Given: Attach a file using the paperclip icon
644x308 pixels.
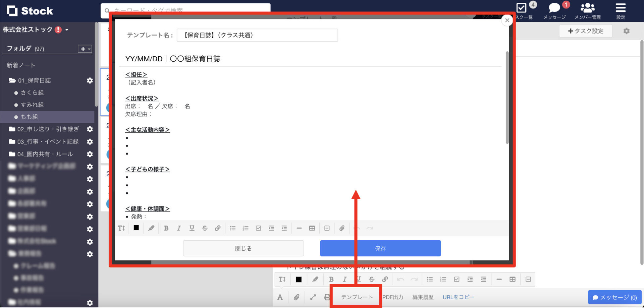Looking at the screenshot, I should (342, 228).
